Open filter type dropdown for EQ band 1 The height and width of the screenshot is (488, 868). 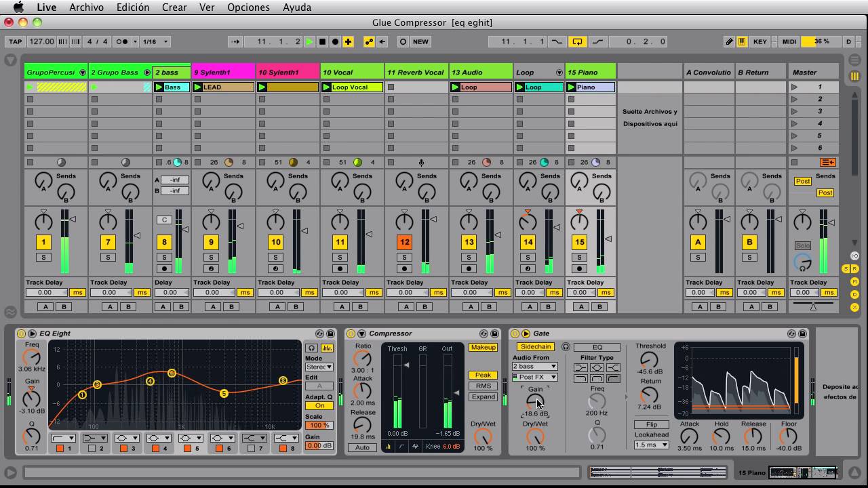coord(62,438)
